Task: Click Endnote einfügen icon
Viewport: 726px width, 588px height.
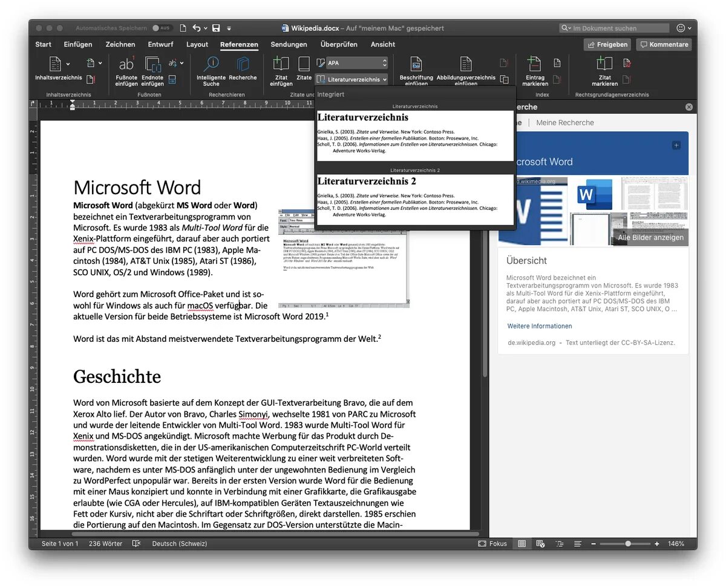Action: tap(152, 64)
